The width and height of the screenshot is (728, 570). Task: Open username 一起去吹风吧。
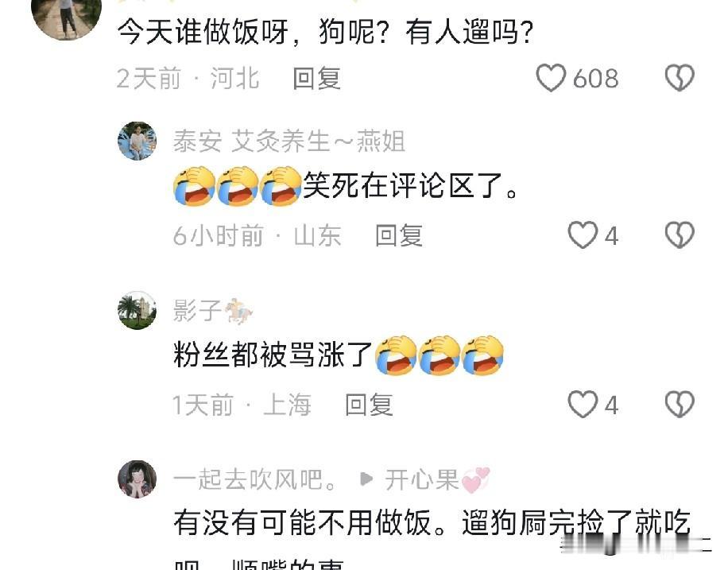click(255, 479)
